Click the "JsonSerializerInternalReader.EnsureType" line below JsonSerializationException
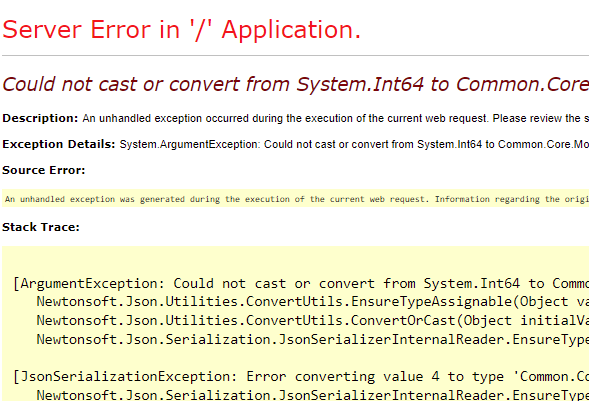589x401 pixels. (x=313, y=395)
